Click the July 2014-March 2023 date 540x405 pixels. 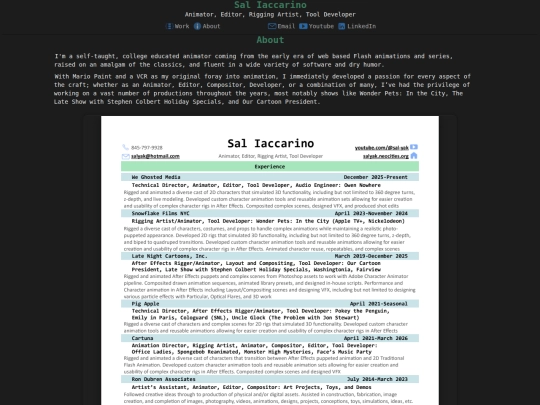click(x=377, y=379)
